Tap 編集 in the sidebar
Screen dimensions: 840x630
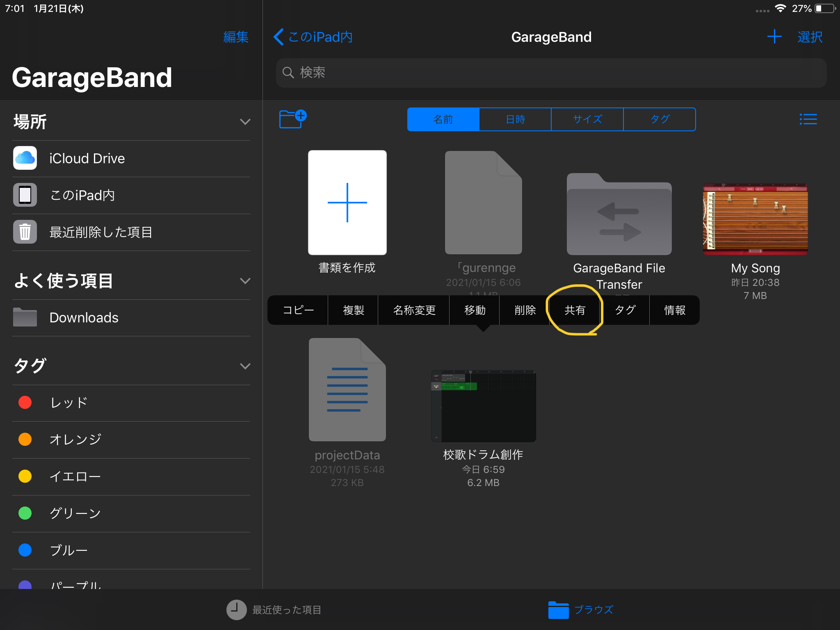[x=236, y=37]
